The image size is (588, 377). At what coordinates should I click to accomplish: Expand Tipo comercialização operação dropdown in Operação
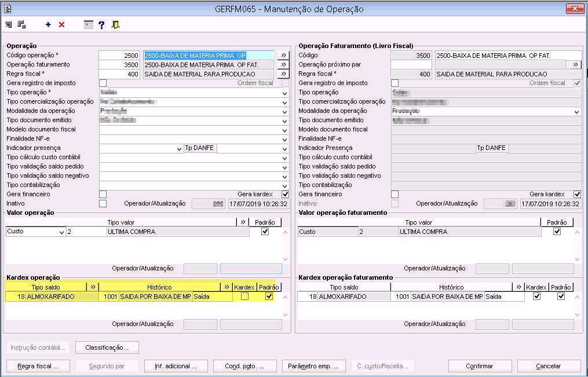coord(284,103)
